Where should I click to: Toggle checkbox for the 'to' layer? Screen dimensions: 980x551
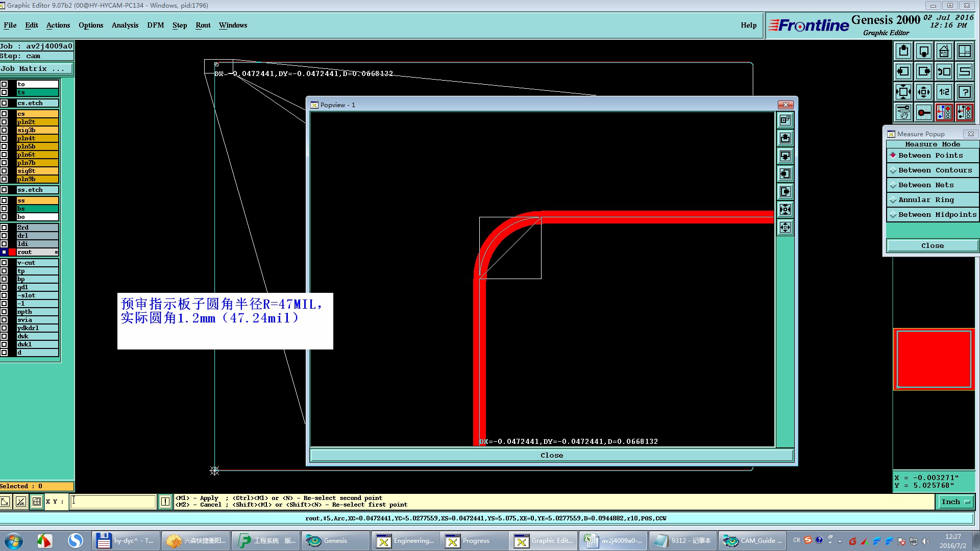(4, 84)
